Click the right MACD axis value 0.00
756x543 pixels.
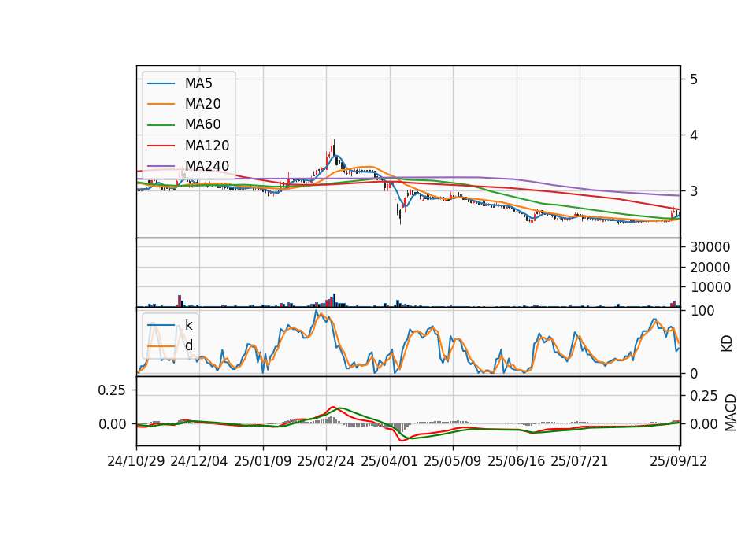(704, 424)
